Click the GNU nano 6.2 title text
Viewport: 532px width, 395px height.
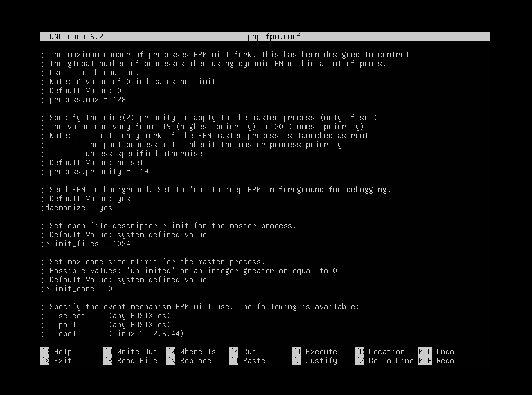tap(76, 37)
